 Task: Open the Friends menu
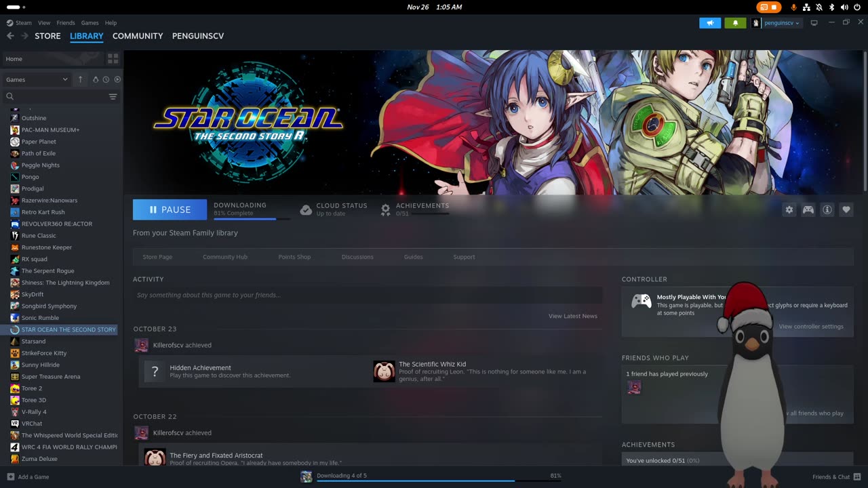click(x=66, y=22)
